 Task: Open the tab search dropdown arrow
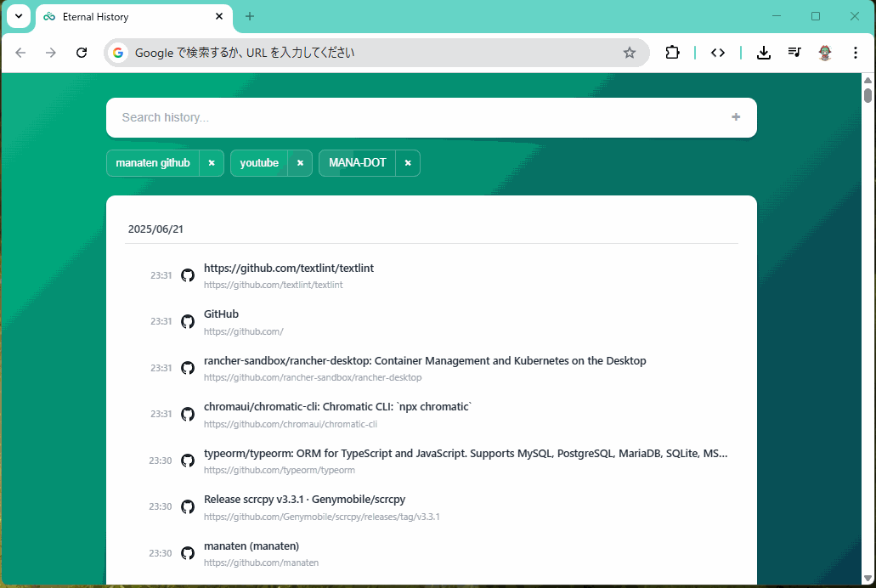pos(19,16)
